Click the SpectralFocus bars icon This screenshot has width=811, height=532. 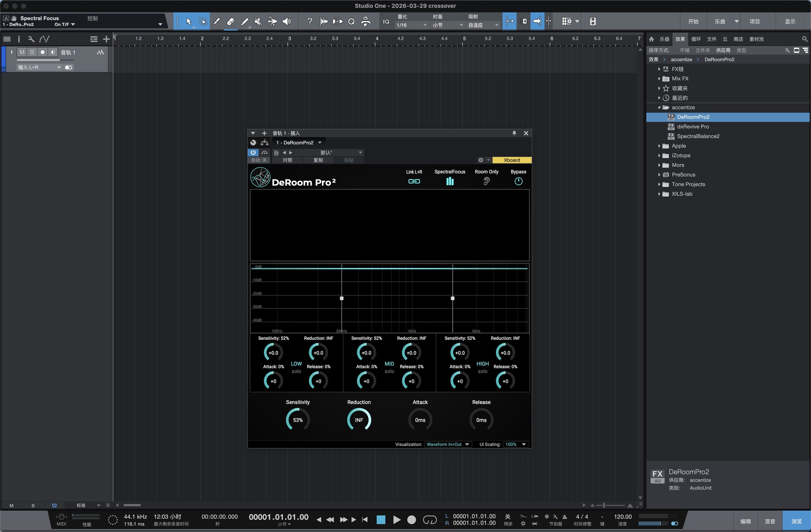coord(449,181)
